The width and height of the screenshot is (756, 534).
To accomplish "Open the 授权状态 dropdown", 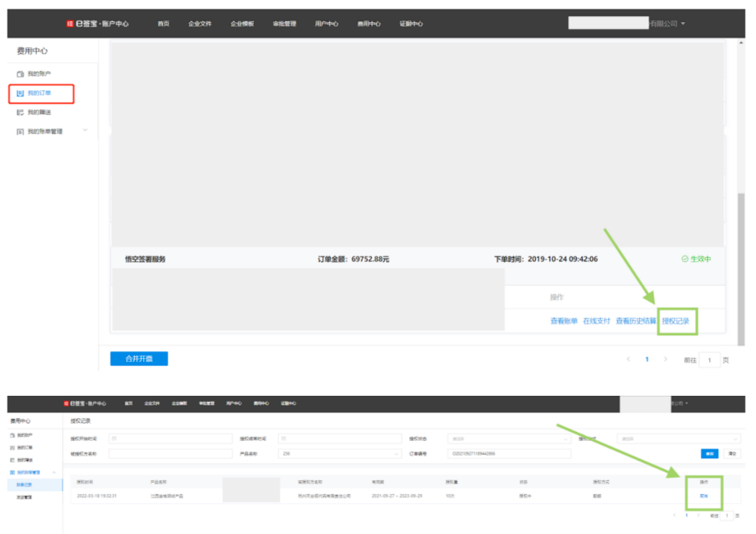I will click(509, 438).
